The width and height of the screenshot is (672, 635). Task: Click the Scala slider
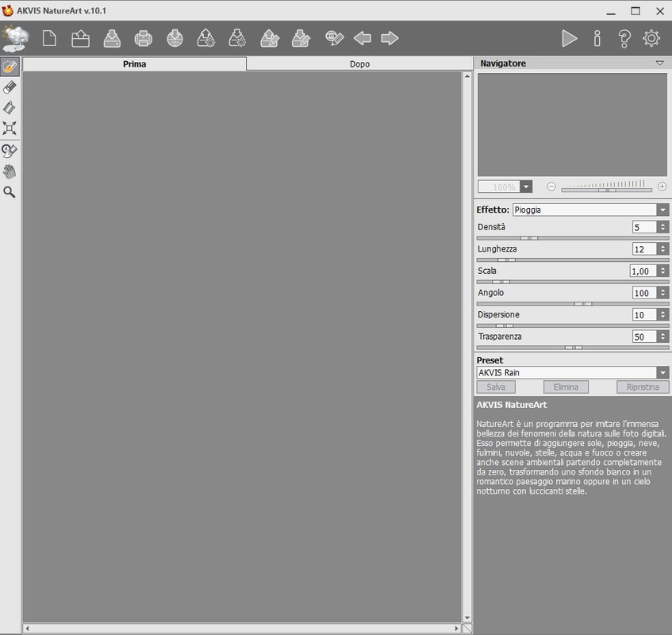tap(573, 282)
